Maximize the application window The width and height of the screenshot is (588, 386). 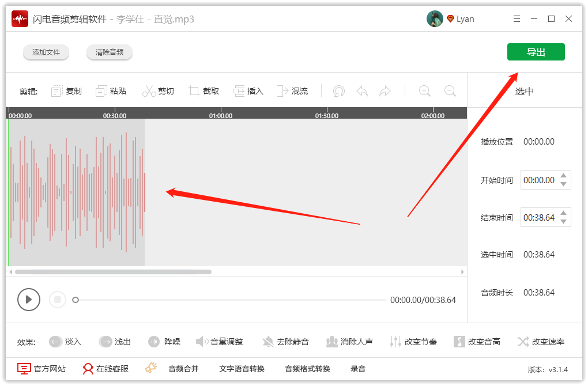click(x=551, y=19)
